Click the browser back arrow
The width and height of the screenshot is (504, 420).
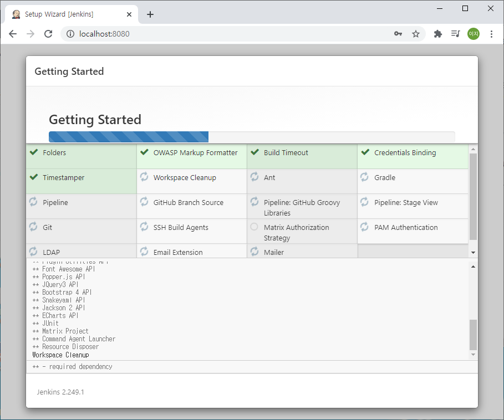[13, 34]
